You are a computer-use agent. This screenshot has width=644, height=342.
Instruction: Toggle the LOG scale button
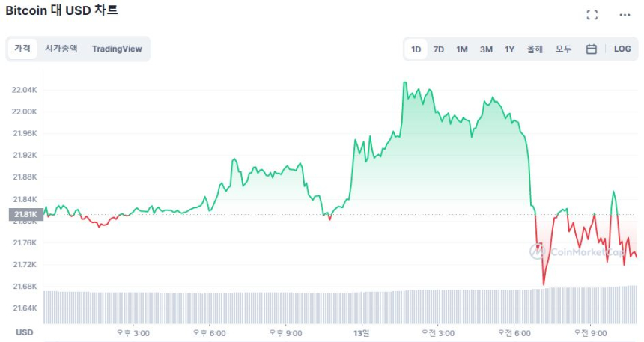[x=622, y=49]
